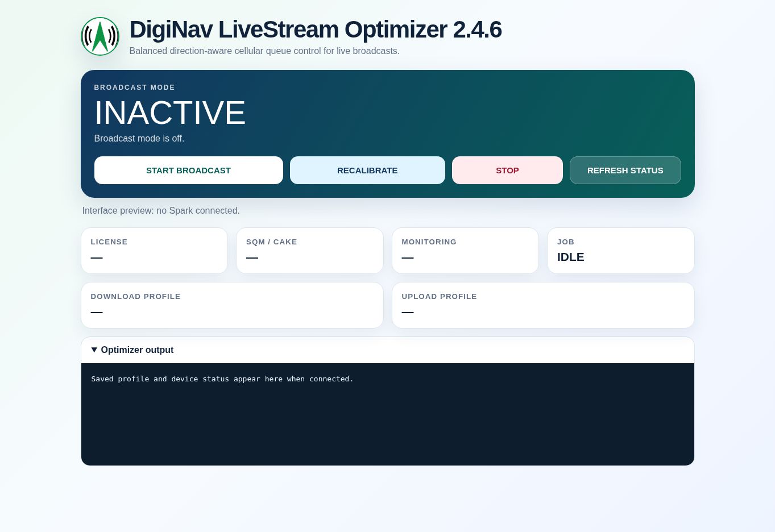
Task: Click the UPLOAD PROFILE card
Action: (x=543, y=305)
